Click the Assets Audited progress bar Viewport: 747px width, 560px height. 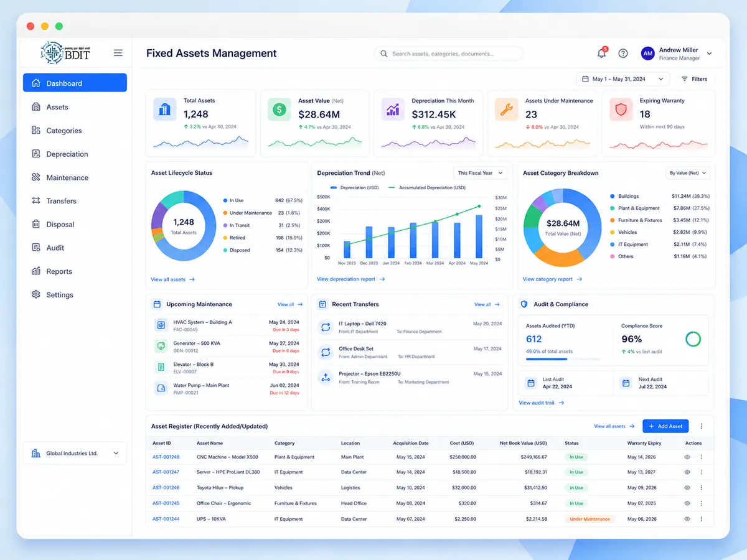563,359
